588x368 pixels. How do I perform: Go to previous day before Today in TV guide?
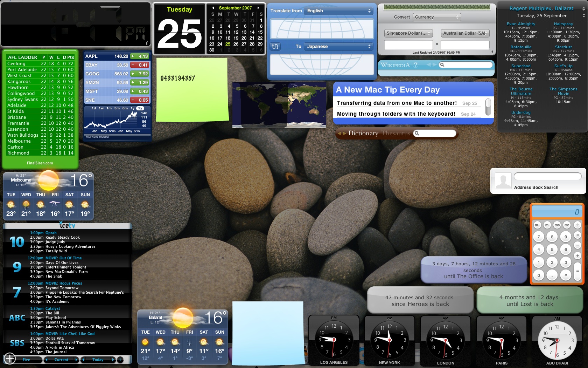coord(83,360)
